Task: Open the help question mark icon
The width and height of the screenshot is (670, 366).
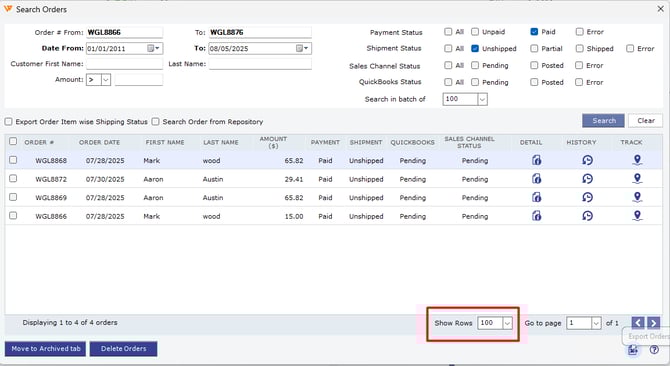Action: pyautogui.click(x=654, y=350)
